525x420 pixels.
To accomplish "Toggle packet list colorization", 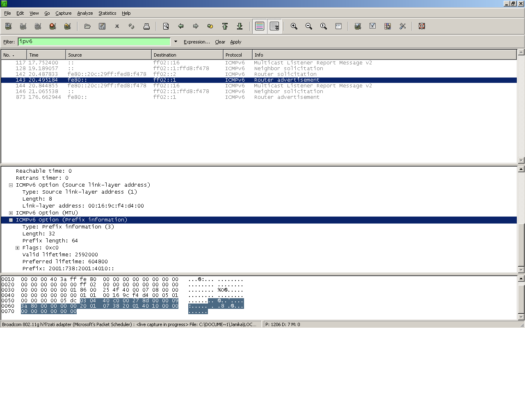I will pos(260,26).
